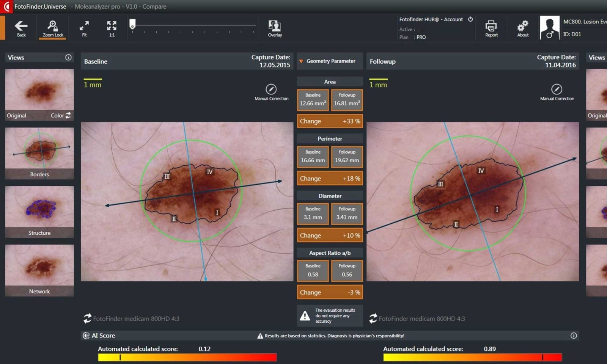Select the Borders view thumbnail
The image size is (607, 364).
(39, 153)
